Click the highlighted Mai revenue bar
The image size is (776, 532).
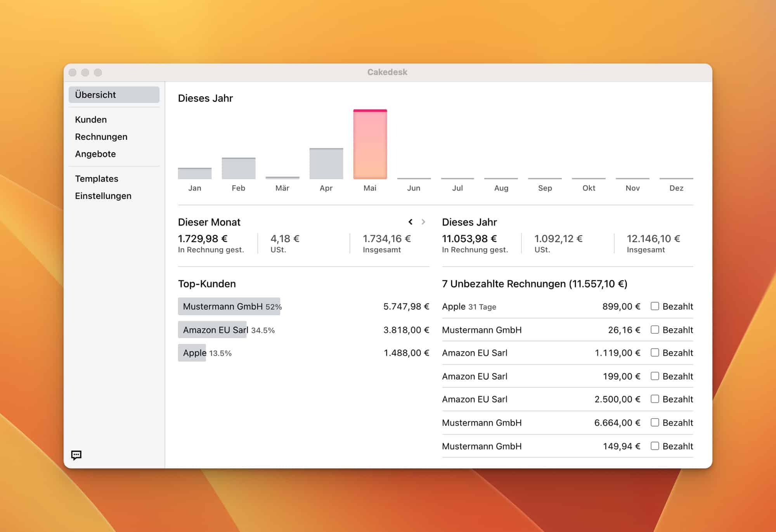click(370, 144)
